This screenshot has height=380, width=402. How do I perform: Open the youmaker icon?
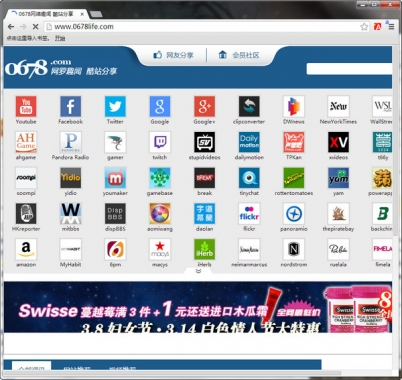tap(115, 178)
